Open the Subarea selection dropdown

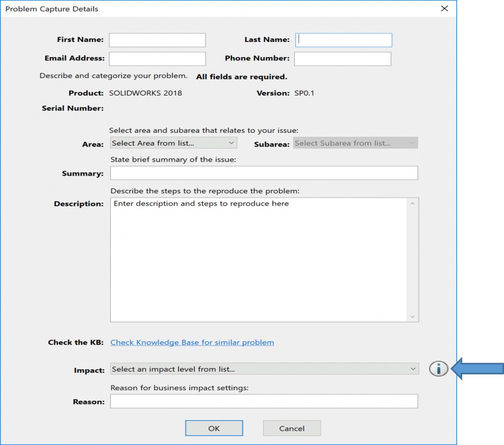[x=355, y=143]
